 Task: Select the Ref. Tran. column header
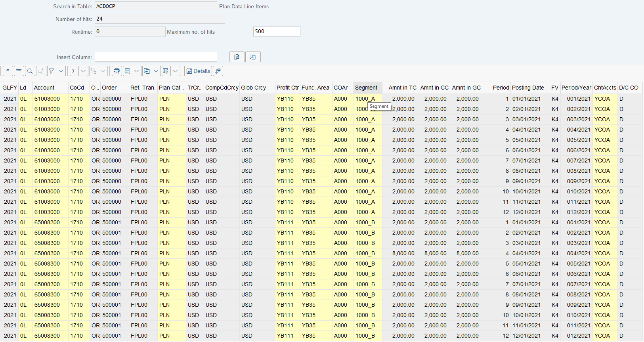click(143, 88)
